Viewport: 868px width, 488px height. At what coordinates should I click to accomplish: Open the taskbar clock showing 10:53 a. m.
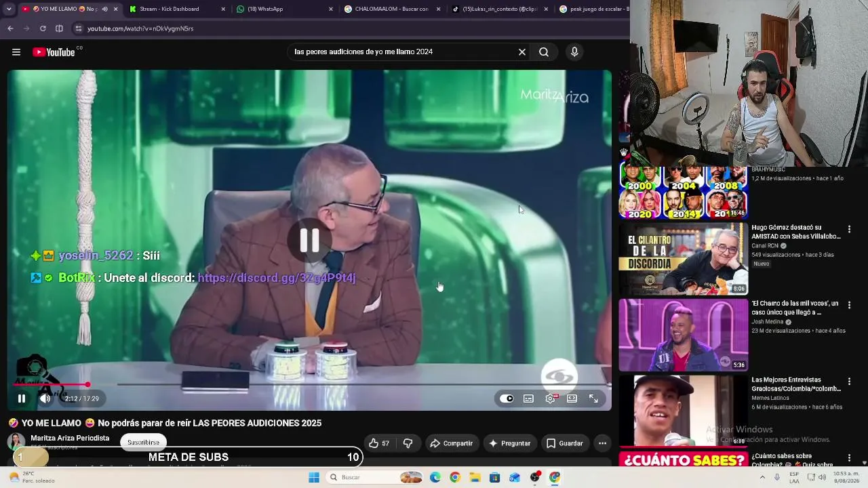[x=847, y=477]
